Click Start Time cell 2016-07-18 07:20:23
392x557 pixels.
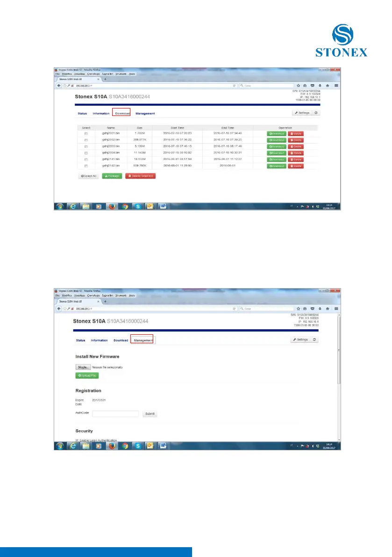tap(178, 133)
